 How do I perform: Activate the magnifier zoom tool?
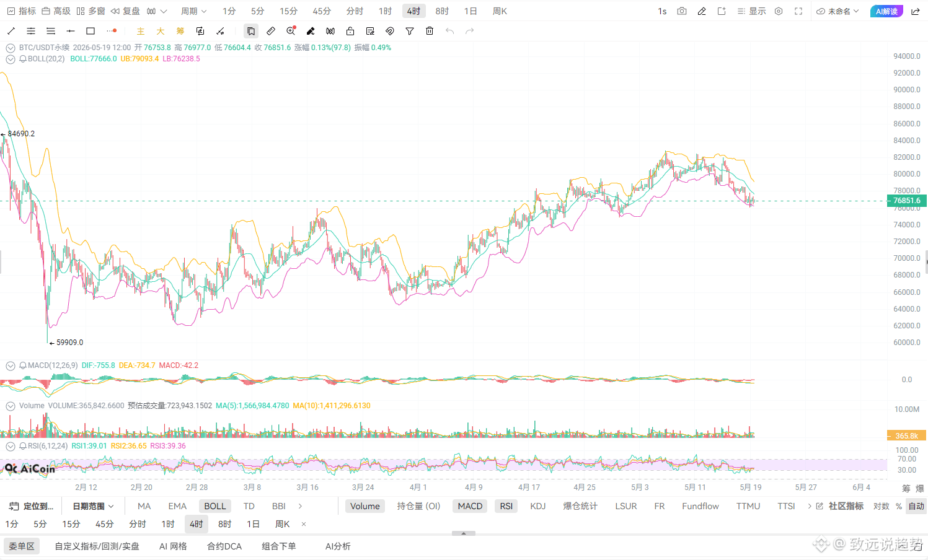(291, 31)
